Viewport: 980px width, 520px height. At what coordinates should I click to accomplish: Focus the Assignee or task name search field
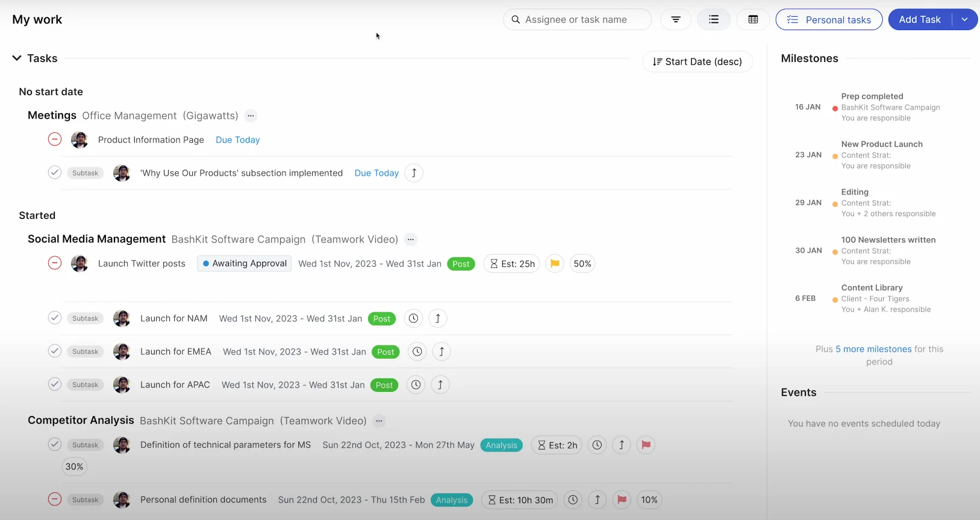tap(577, 19)
